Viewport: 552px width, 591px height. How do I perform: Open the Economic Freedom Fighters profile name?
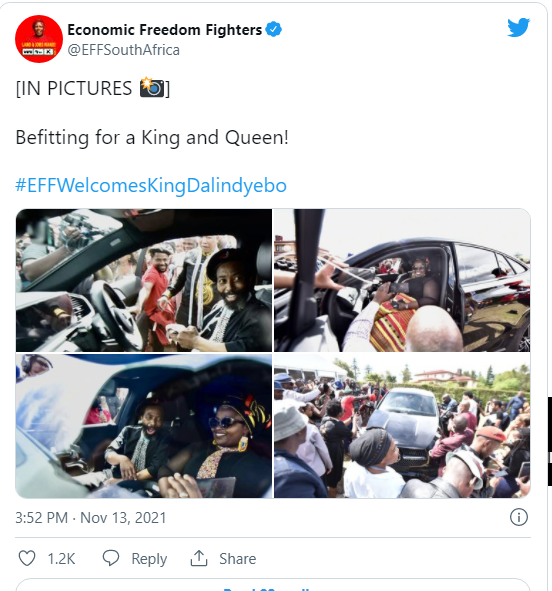click(x=165, y=30)
